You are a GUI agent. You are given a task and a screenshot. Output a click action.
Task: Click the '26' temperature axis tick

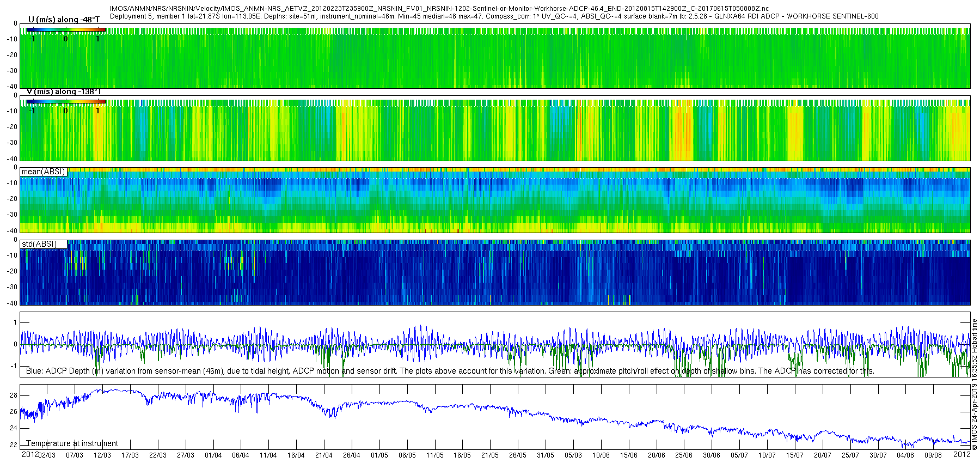14,412
